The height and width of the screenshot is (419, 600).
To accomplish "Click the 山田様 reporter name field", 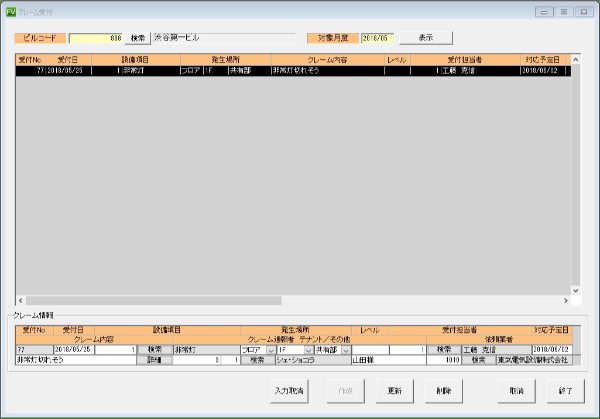I will click(x=388, y=360).
